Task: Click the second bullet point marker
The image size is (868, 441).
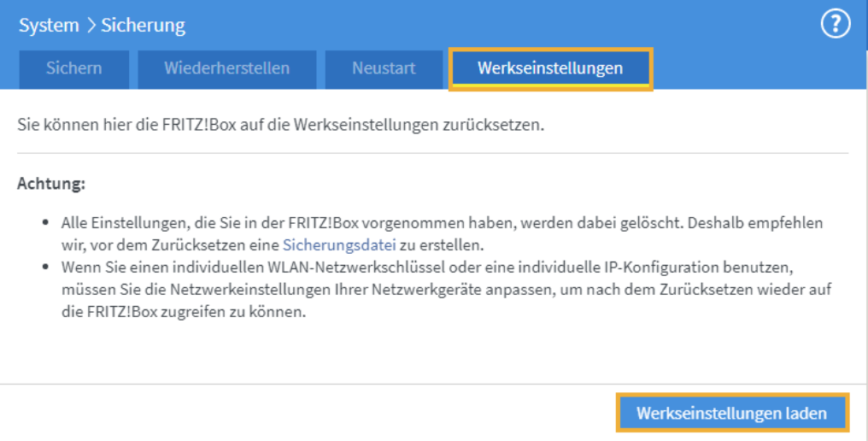Action: click(x=46, y=268)
